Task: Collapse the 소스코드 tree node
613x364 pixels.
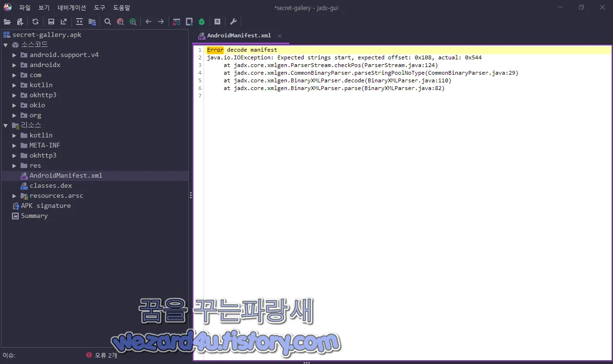Action: coord(6,45)
